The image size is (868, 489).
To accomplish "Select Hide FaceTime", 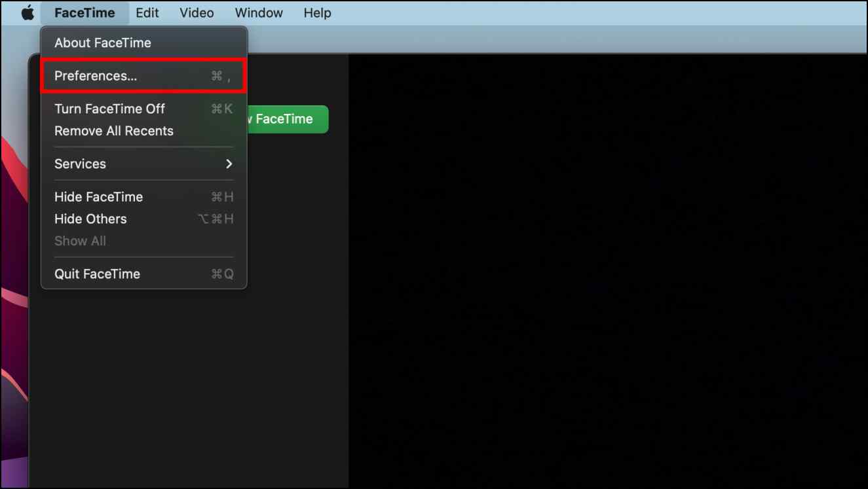I will click(x=144, y=197).
